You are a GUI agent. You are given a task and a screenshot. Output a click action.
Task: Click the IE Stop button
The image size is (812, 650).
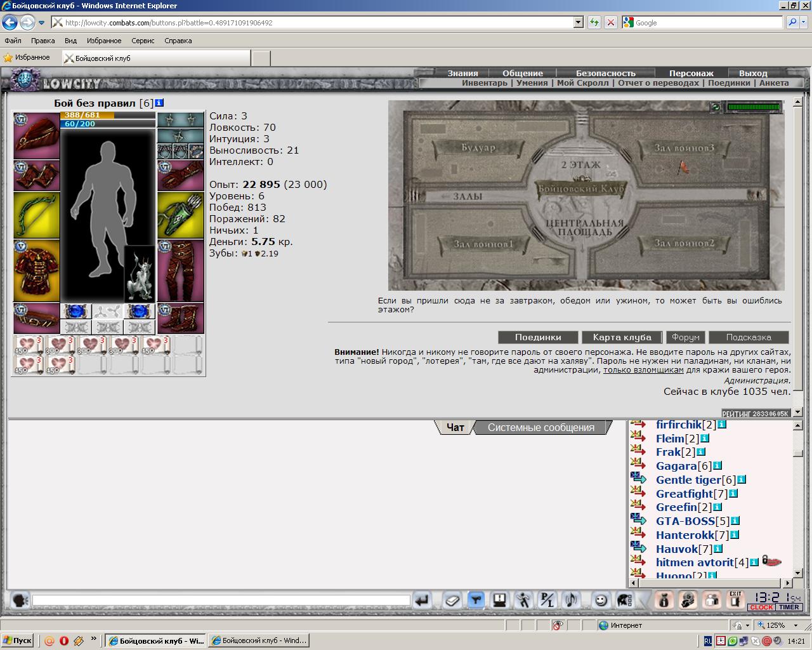[x=610, y=22]
